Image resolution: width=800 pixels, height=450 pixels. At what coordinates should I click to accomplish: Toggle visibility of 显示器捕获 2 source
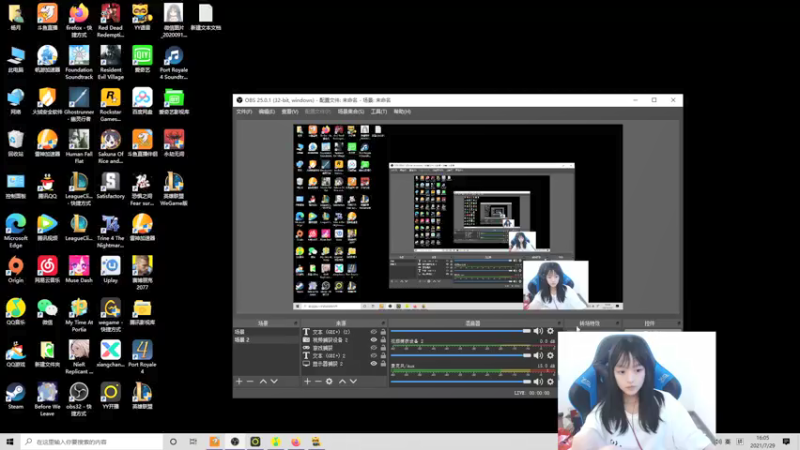click(x=373, y=364)
